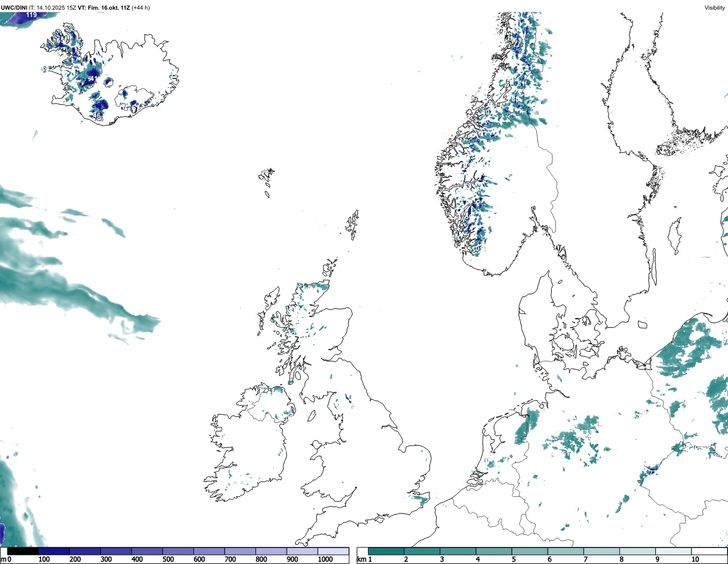Select the 1–2 km dark teal swatch
This screenshot has height=564, width=728.
386,551
